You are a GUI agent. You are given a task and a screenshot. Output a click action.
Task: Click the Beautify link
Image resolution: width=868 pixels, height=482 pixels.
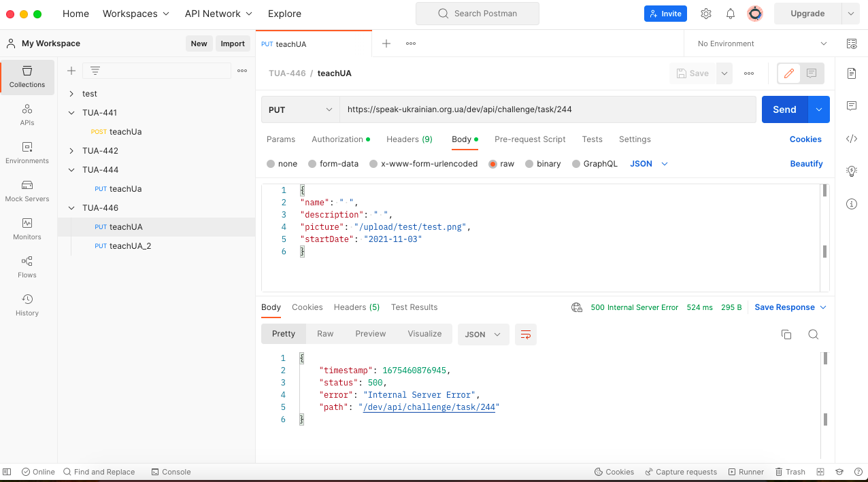(x=806, y=164)
